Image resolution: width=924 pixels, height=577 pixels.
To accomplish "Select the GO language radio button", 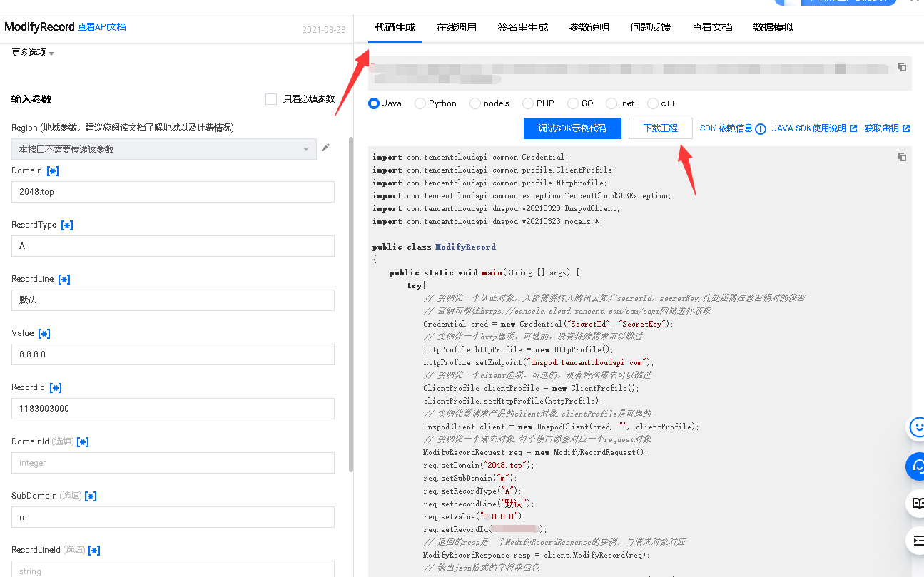I will [572, 103].
